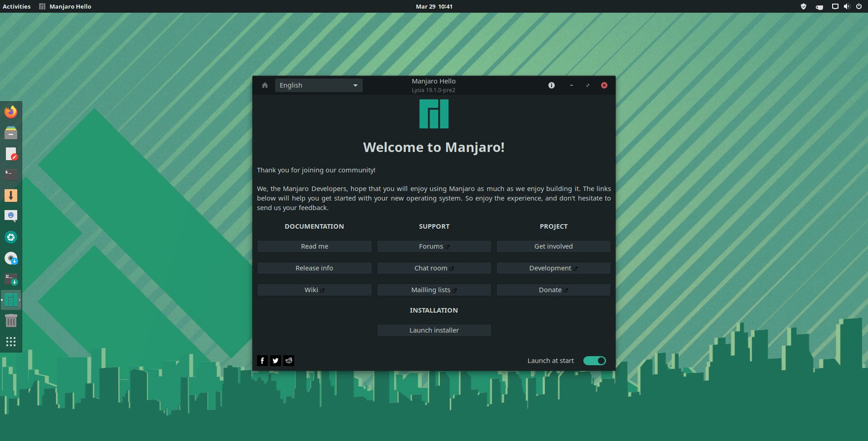Screen dimensions: 868x441
Task: Open Manjaro's Reddit page icon
Action: (289, 361)
